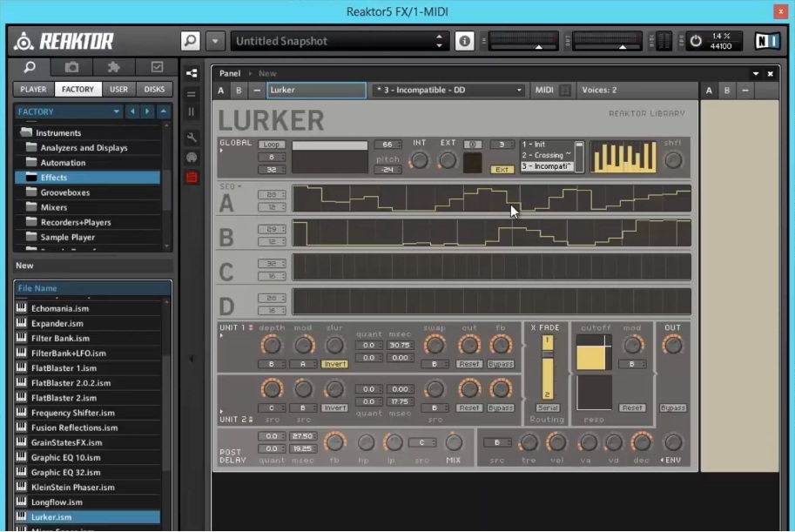The height and width of the screenshot is (532, 795).
Task: Click the Native Instruments NI logo
Action: click(x=766, y=41)
